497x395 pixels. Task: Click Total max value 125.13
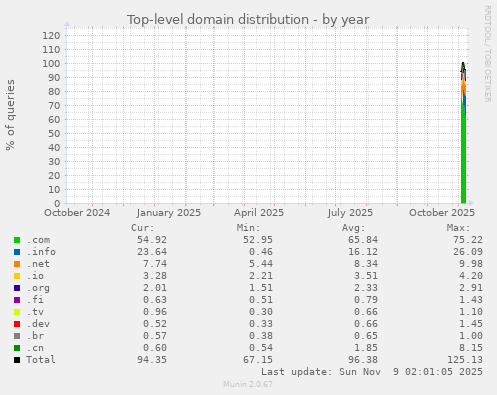point(465,360)
